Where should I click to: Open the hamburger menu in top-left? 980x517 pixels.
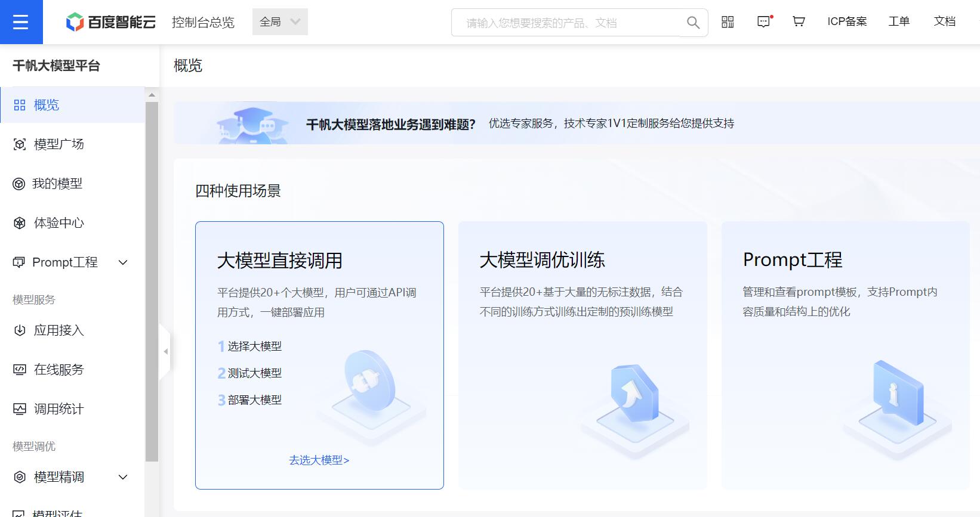pos(21,22)
